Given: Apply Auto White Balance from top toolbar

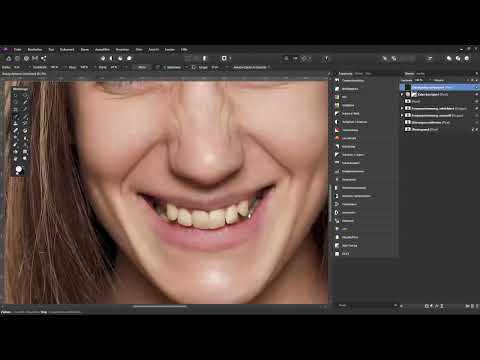Looking at the screenshot, I should 129,58.
